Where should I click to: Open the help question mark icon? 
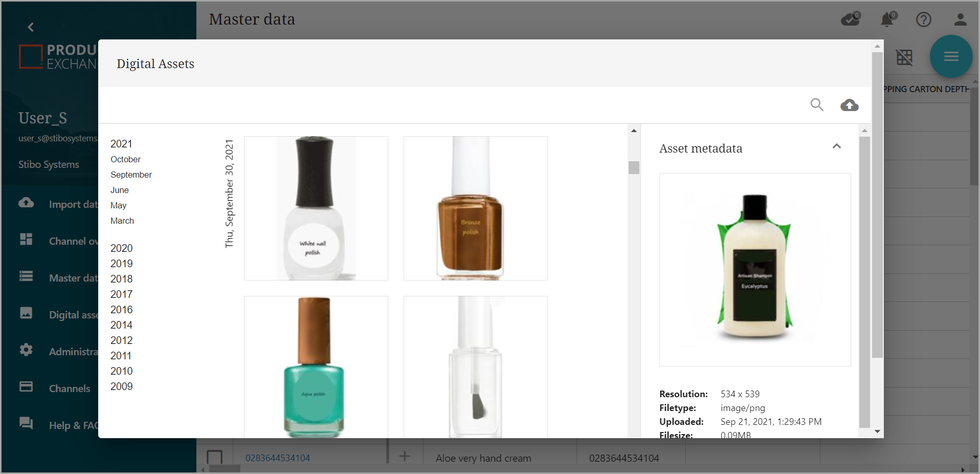tap(923, 19)
